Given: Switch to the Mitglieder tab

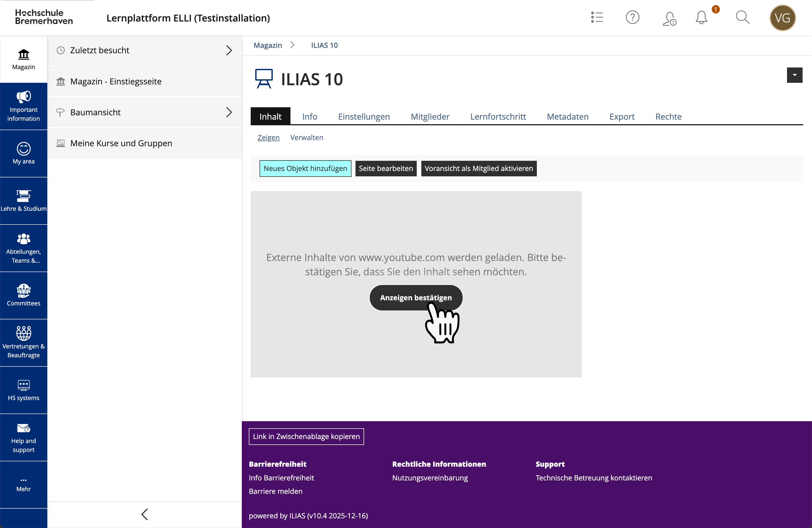Looking at the screenshot, I should pos(430,117).
